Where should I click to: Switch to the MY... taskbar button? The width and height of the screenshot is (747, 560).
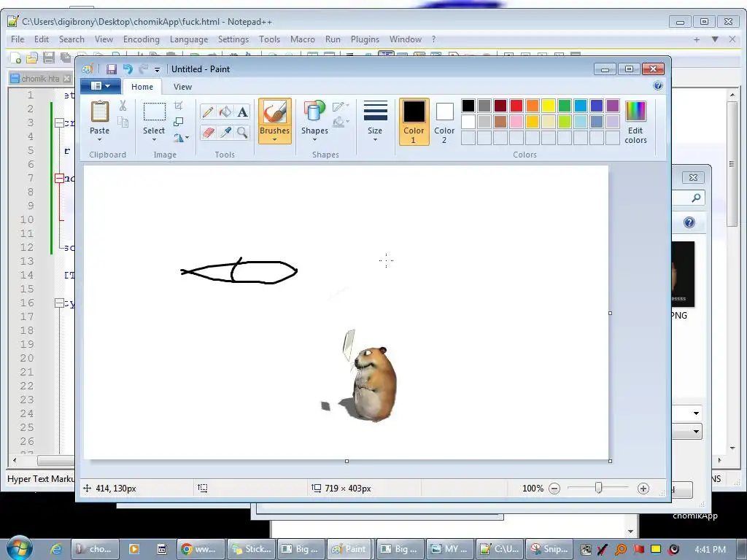(x=450, y=549)
